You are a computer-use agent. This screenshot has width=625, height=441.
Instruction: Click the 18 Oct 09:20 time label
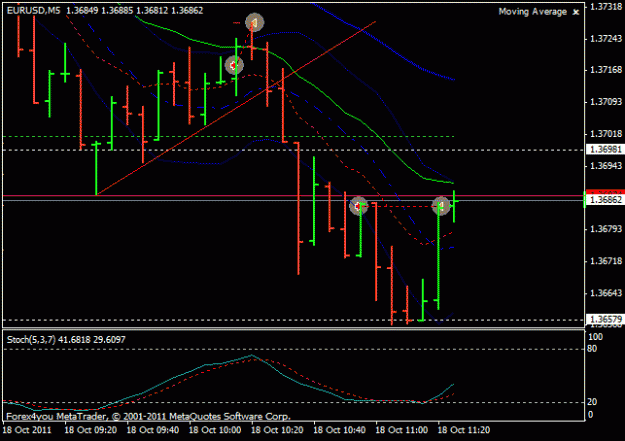tap(90, 430)
